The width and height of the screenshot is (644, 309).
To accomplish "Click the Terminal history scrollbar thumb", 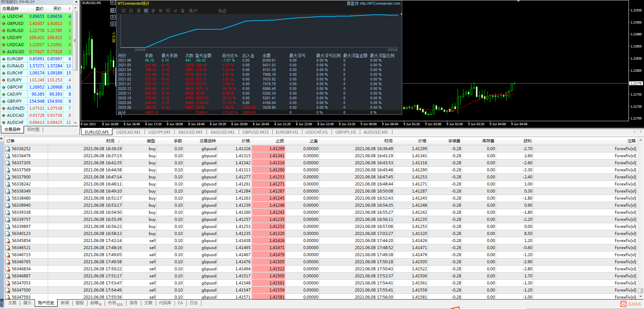I will [641, 290].
